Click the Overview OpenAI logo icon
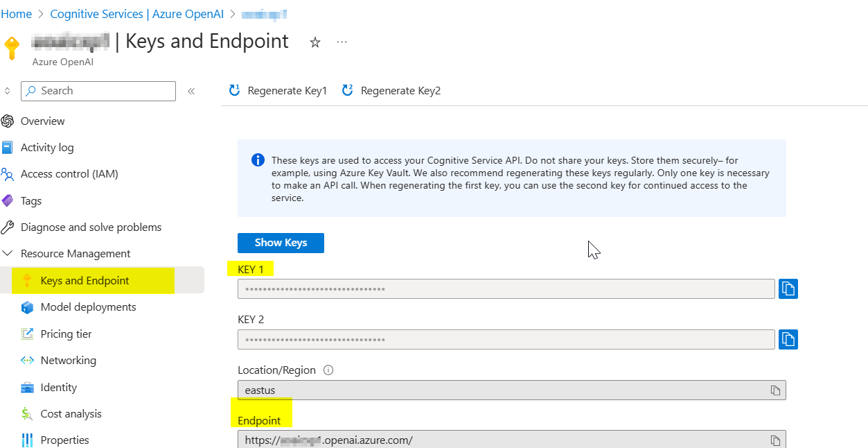The width and height of the screenshot is (868, 448). click(x=8, y=121)
